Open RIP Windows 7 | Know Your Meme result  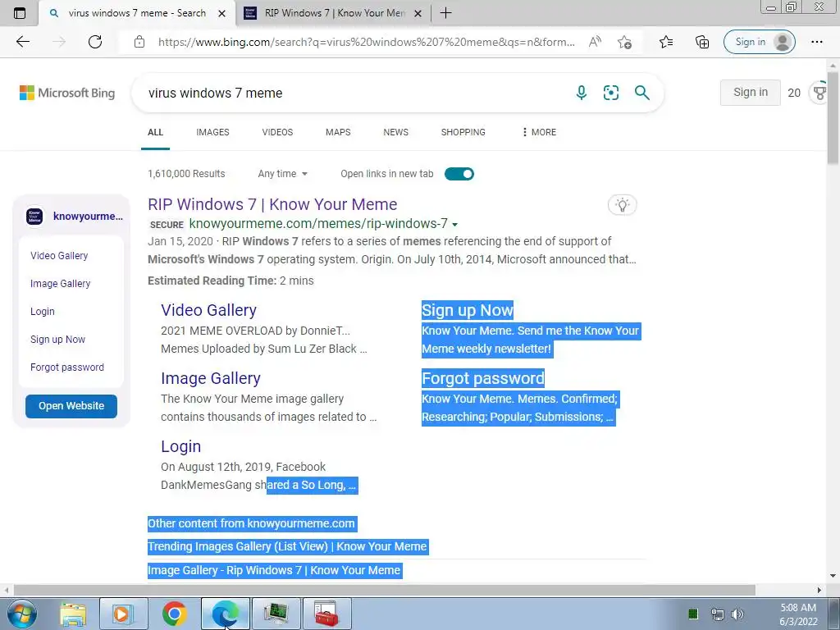tap(272, 204)
